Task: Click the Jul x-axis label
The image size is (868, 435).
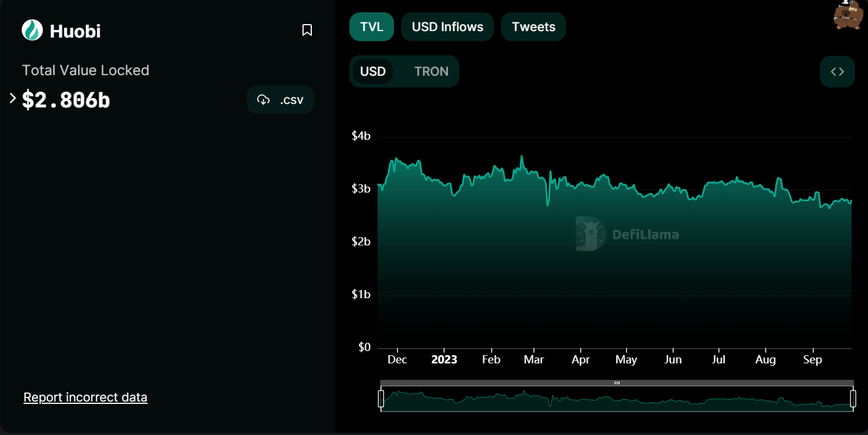Action: click(x=719, y=360)
